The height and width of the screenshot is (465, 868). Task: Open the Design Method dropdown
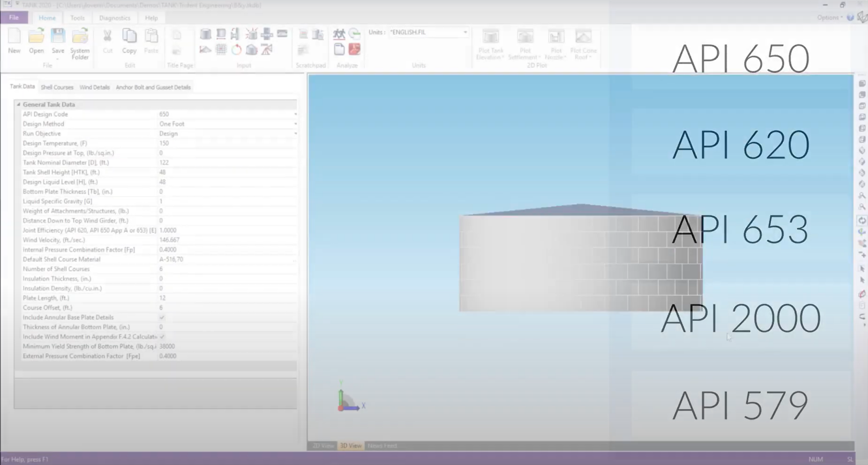tap(295, 124)
